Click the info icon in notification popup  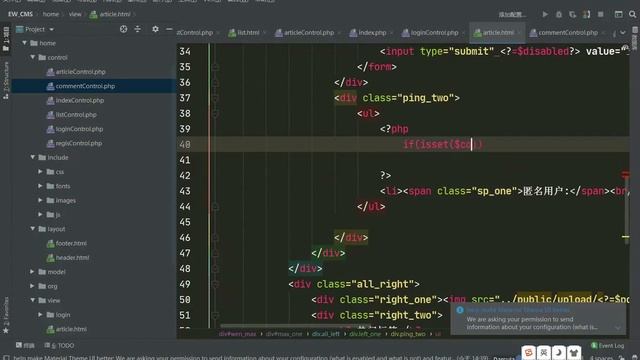[460, 310]
